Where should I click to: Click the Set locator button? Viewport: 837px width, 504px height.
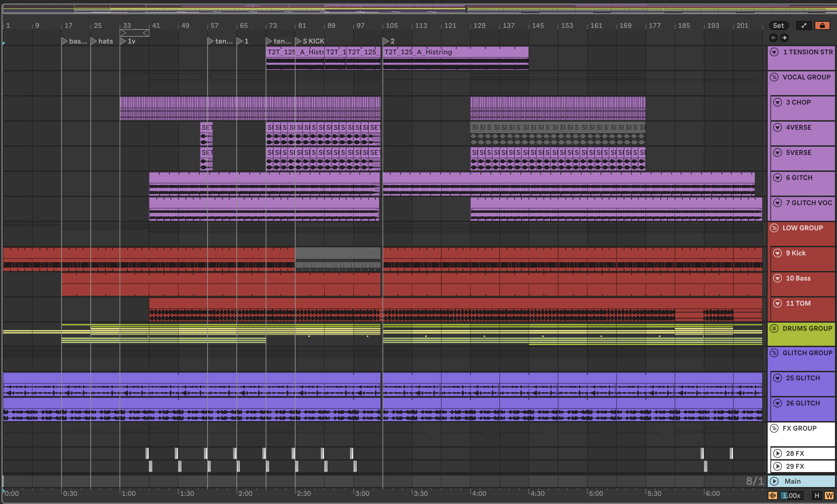778,25
